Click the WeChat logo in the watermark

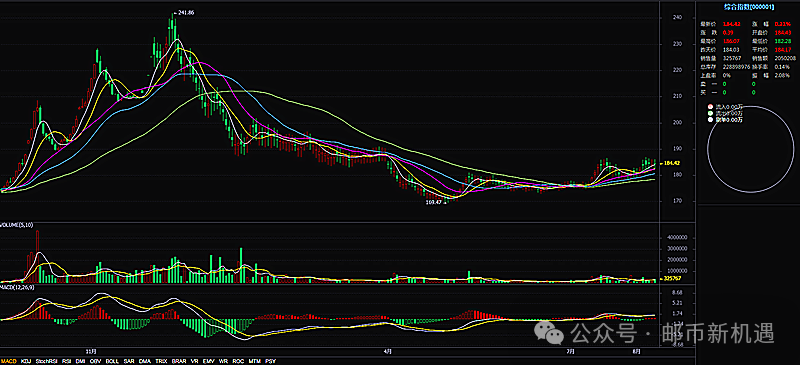tap(548, 334)
